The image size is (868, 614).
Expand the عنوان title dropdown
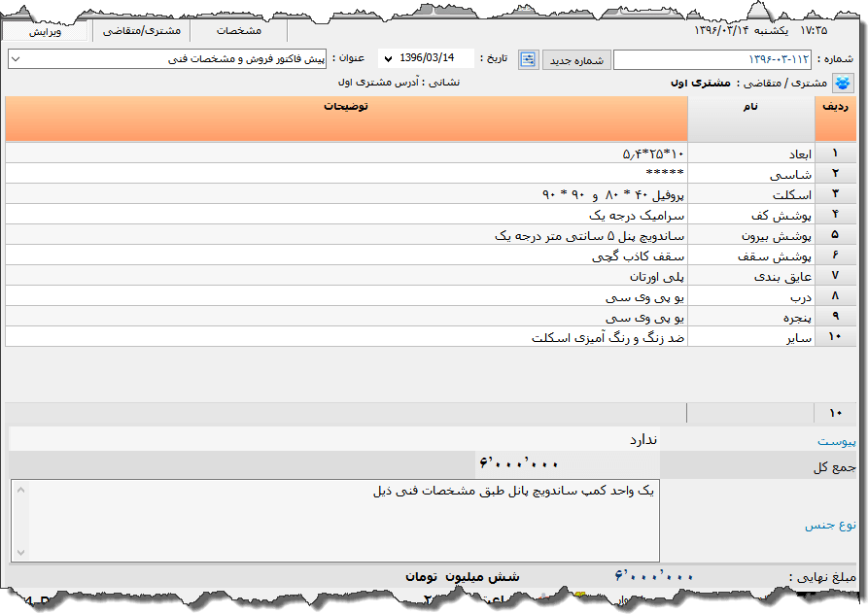tap(16, 60)
